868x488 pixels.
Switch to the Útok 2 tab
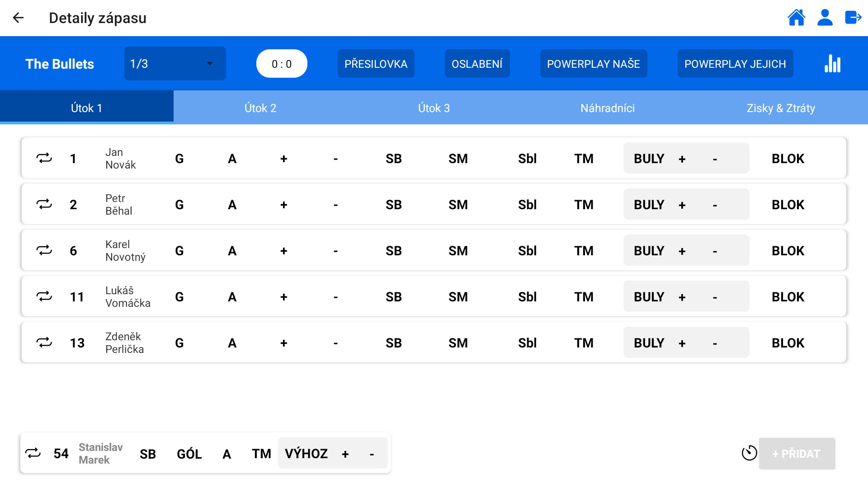click(260, 108)
